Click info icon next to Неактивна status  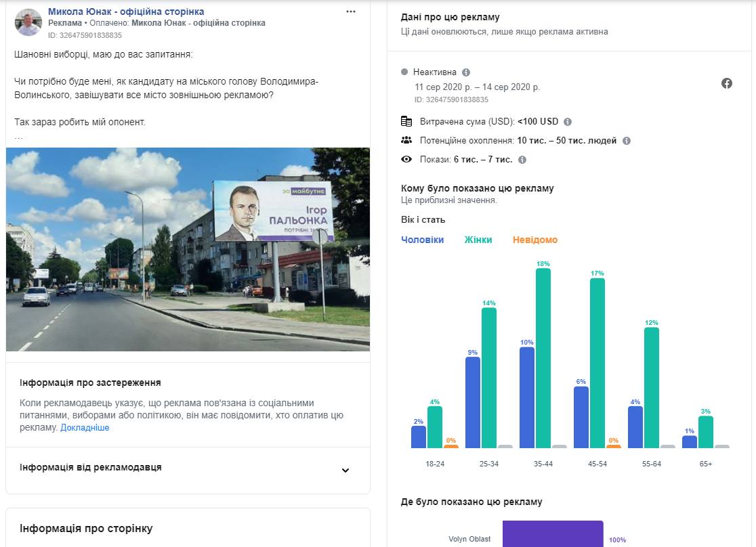coord(466,72)
